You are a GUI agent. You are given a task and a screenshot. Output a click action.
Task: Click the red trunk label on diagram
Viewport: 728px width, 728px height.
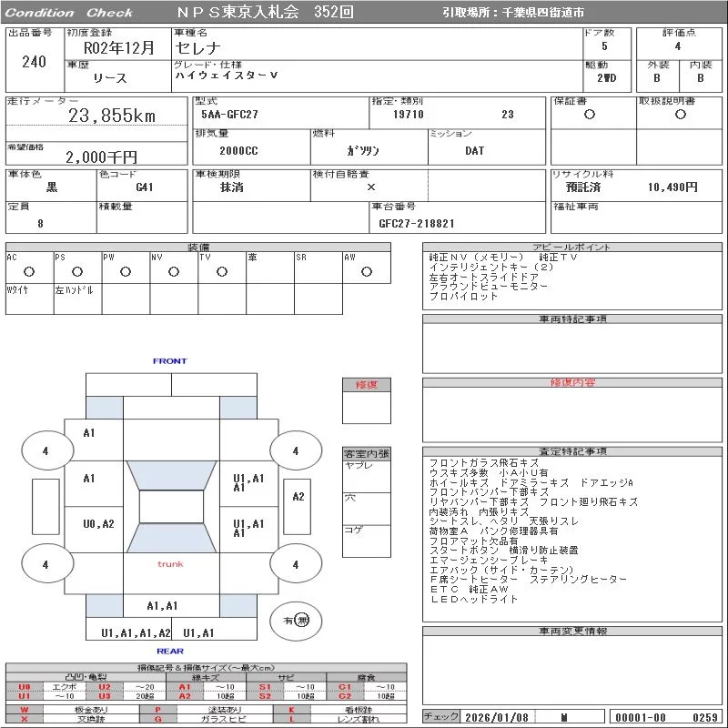[170, 564]
